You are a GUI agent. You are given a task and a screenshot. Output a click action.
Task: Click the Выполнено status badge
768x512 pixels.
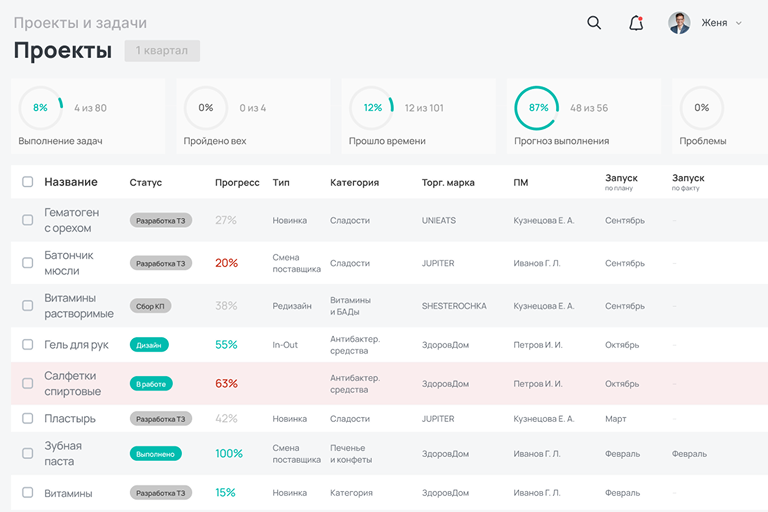pyautogui.click(x=156, y=454)
